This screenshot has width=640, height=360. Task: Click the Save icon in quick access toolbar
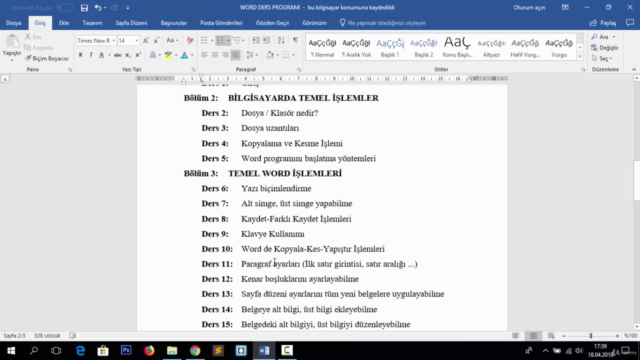pos(84,8)
